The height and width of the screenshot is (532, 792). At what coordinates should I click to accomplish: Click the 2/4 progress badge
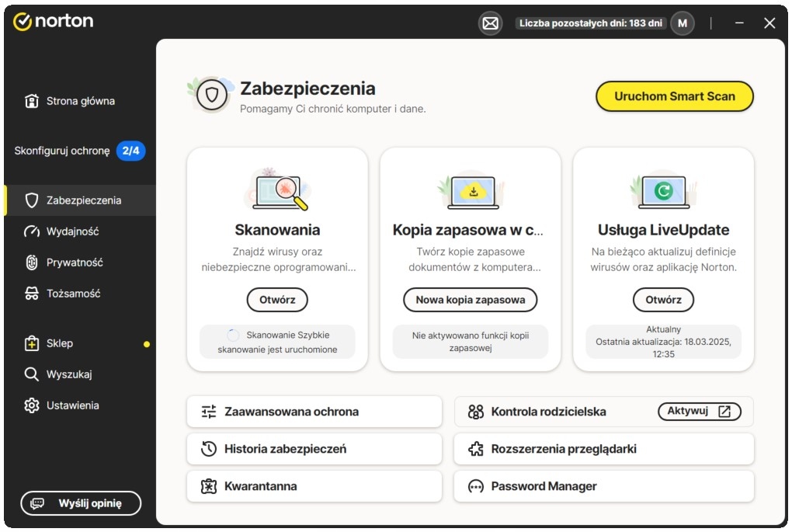pyautogui.click(x=130, y=151)
